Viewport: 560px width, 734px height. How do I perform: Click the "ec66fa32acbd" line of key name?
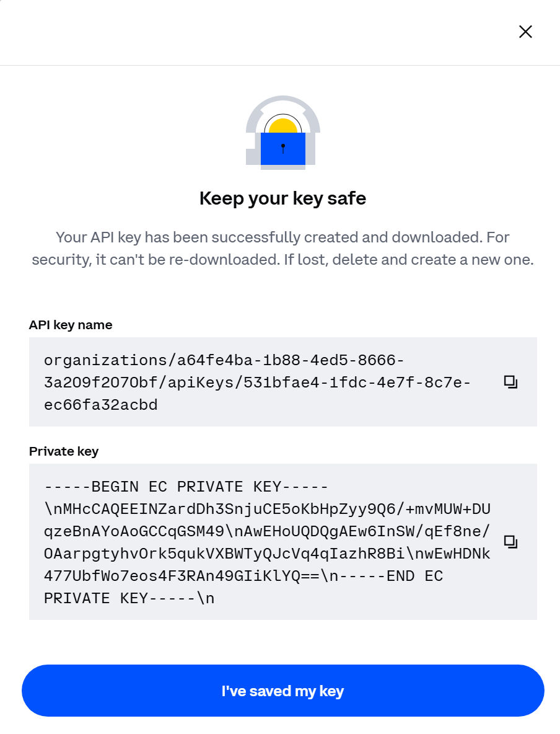(101, 405)
